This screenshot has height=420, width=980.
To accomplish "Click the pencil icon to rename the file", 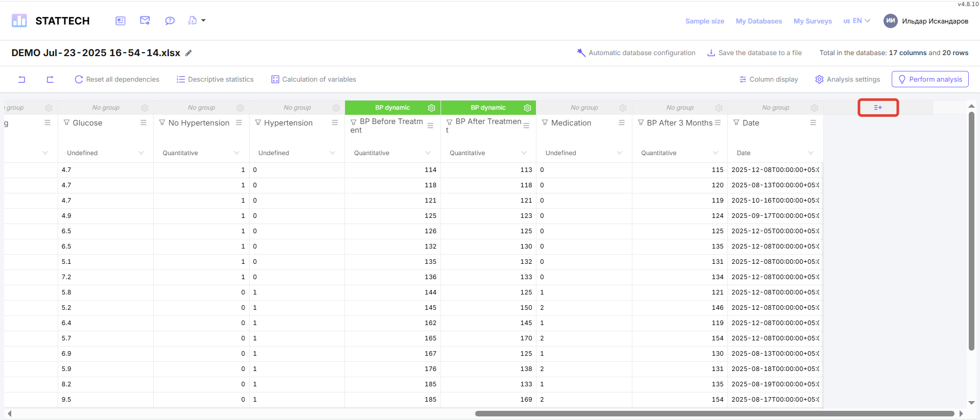I will 188,53.
